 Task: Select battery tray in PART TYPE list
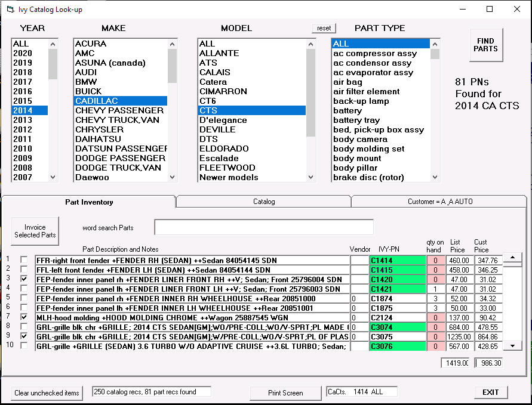[x=381, y=120]
